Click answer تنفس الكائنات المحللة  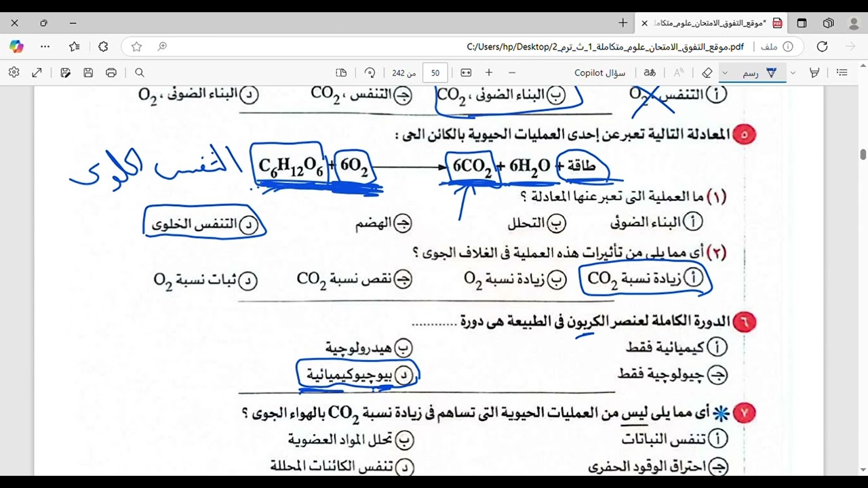point(342,467)
